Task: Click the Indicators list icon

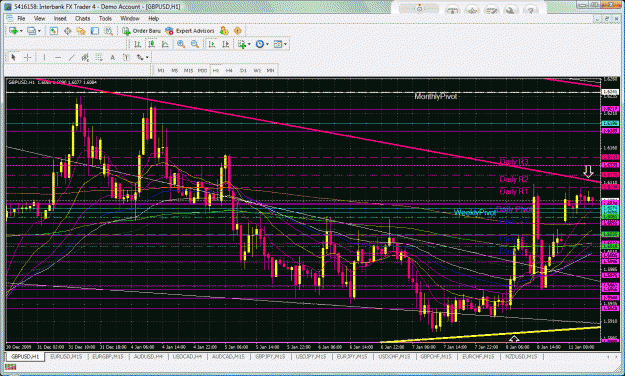Action: 242,44
